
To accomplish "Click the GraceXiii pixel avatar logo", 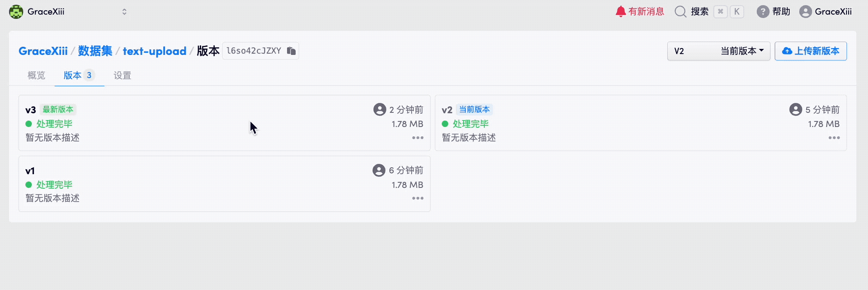I will click(16, 12).
